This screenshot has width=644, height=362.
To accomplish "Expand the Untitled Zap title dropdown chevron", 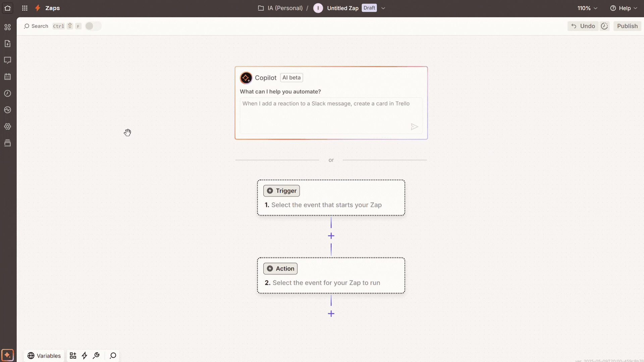I will 383,8.
